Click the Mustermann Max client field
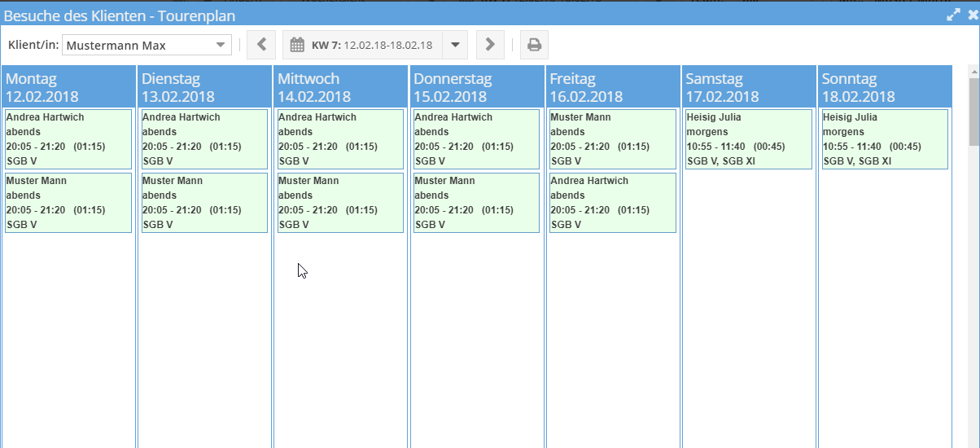Viewport: 980px width, 448px height. 138,46
